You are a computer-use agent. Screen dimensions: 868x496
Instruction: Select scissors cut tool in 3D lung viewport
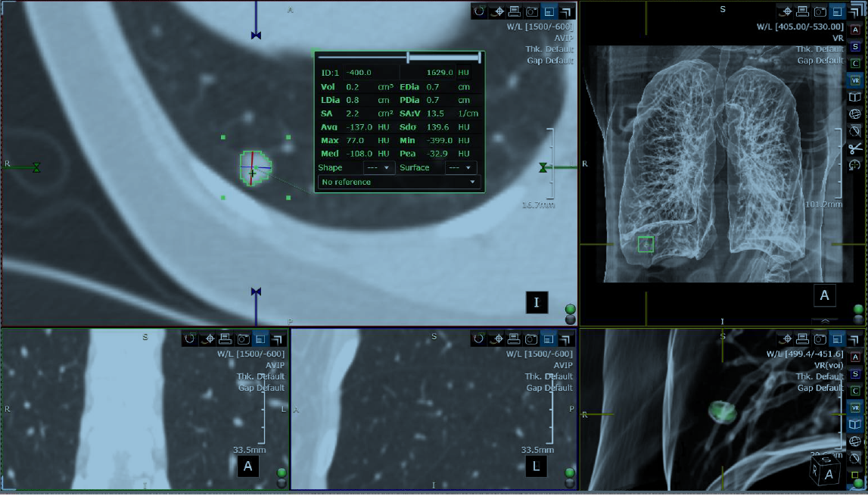click(x=855, y=148)
